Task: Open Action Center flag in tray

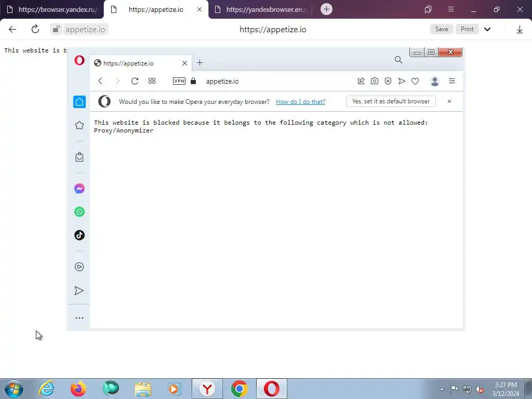Action: pos(454,389)
